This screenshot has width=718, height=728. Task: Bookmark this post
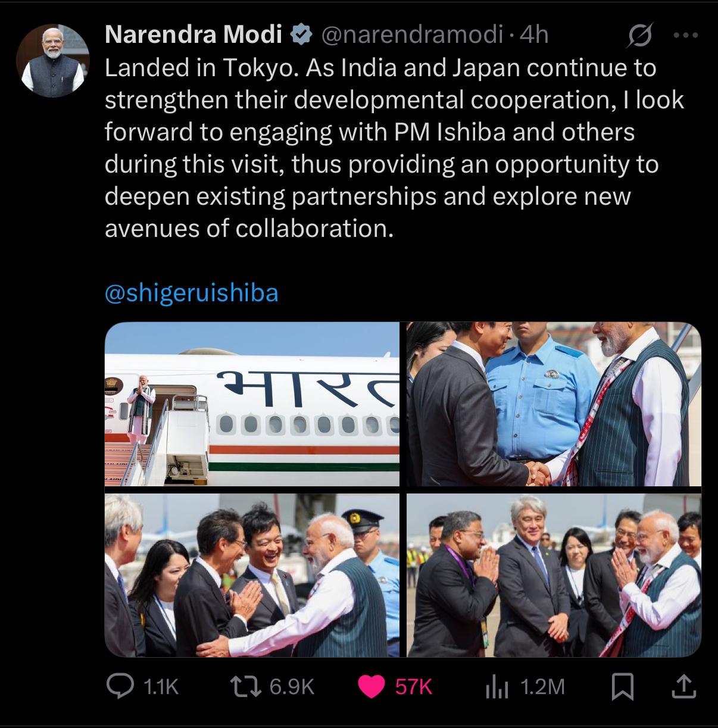pos(623,686)
